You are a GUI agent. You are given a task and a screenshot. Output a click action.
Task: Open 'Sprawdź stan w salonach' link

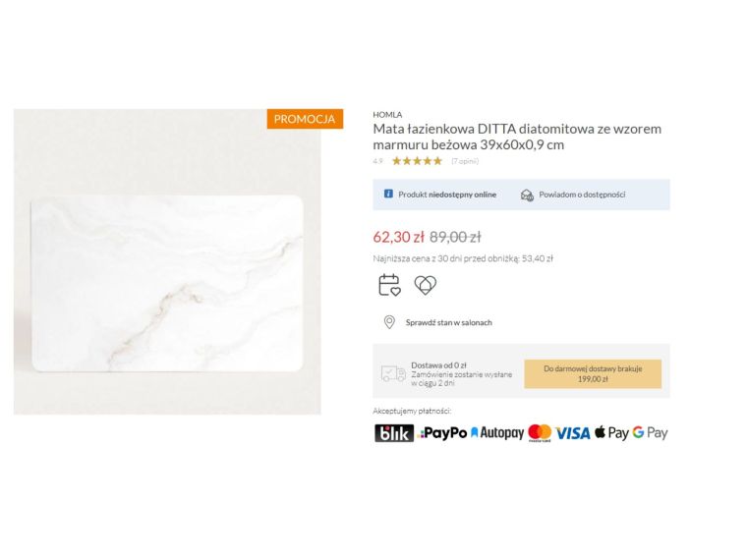point(449,322)
